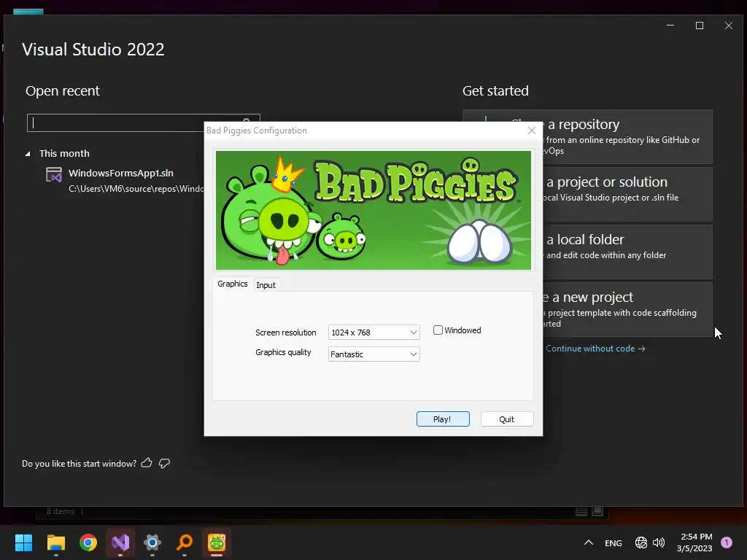Click the open a project or solution card
This screenshot has width=747, height=560.
[627, 194]
